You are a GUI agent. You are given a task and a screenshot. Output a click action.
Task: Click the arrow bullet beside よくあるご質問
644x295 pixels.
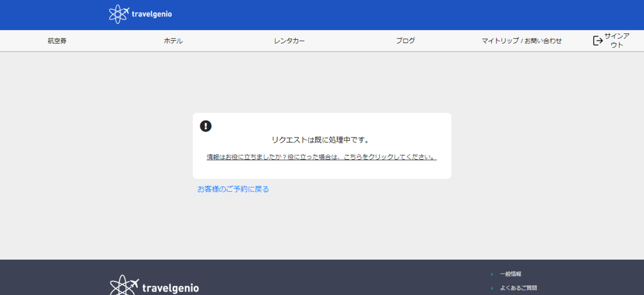[x=492, y=288]
